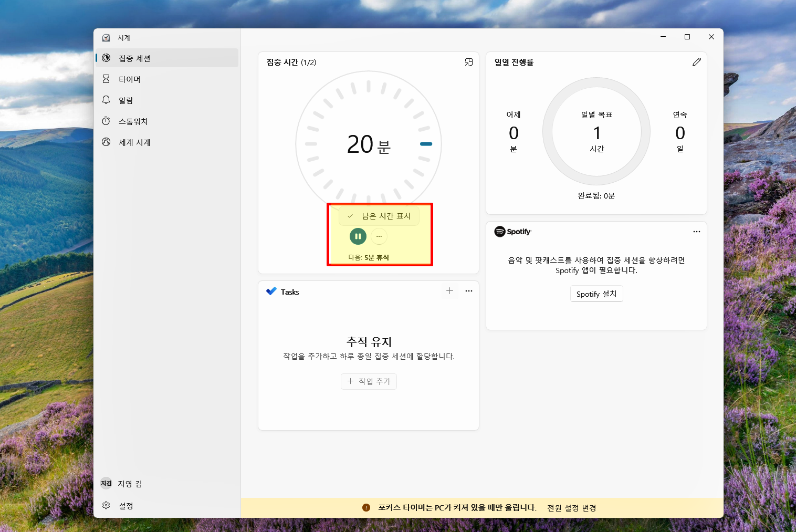Click the 20 분 timer dial display
This screenshot has width=796, height=532.
click(x=369, y=144)
